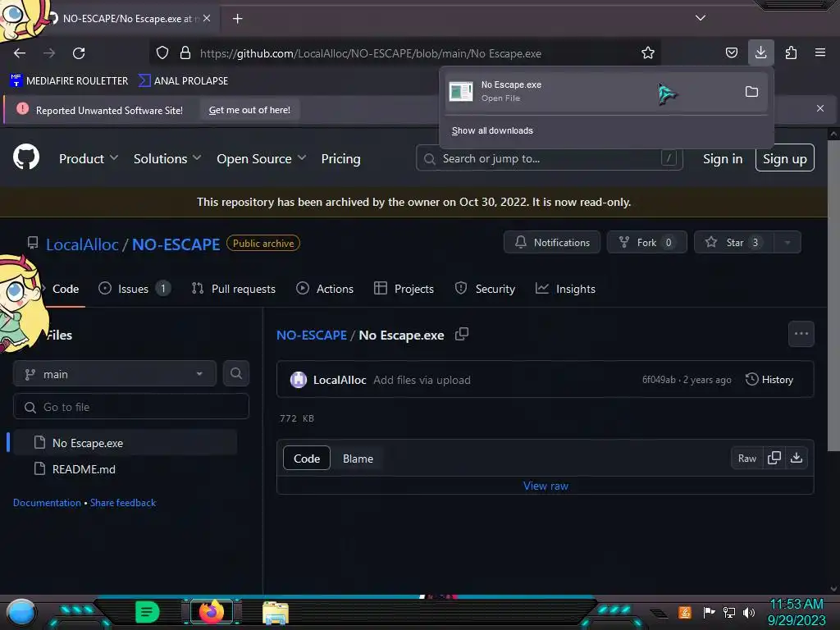Open the File Explorer taskbar icon
840x630 pixels.
(x=276, y=613)
